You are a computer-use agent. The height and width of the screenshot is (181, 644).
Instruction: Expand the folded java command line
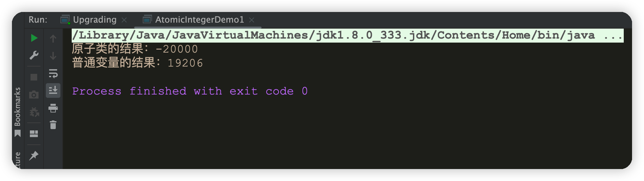613,35
